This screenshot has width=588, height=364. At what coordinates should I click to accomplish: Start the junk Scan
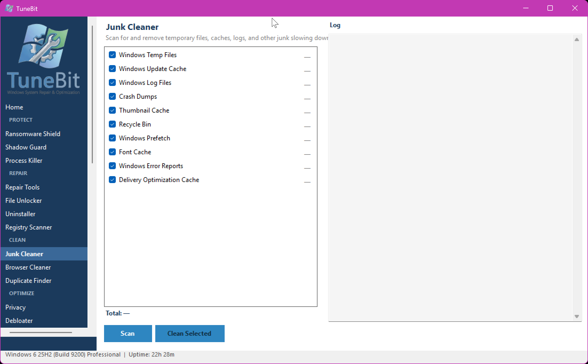click(128, 334)
